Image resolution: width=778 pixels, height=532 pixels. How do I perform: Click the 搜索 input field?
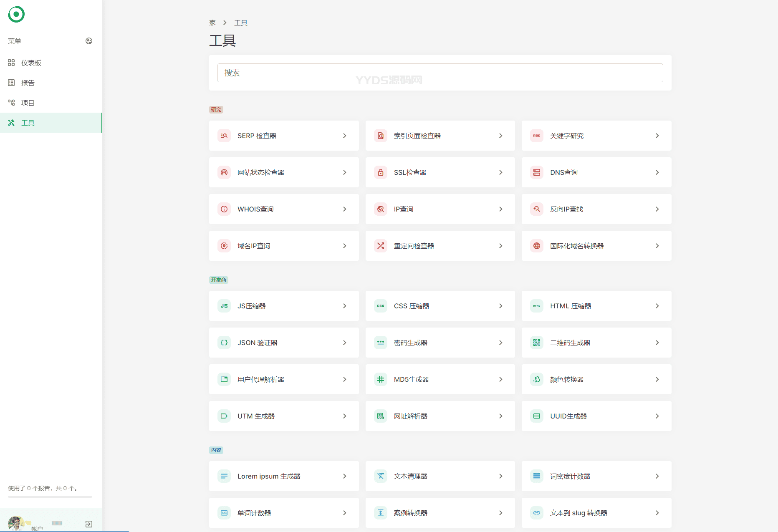440,73
